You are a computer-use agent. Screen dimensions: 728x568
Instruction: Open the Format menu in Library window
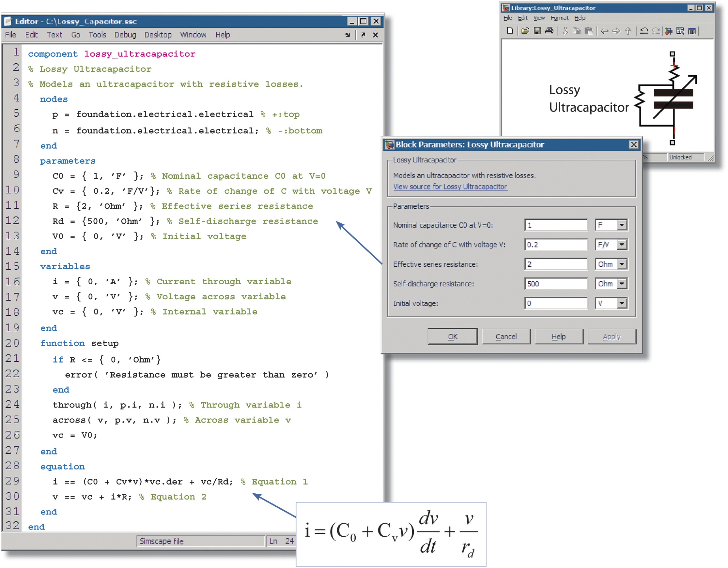pyautogui.click(x=559, y=18)
